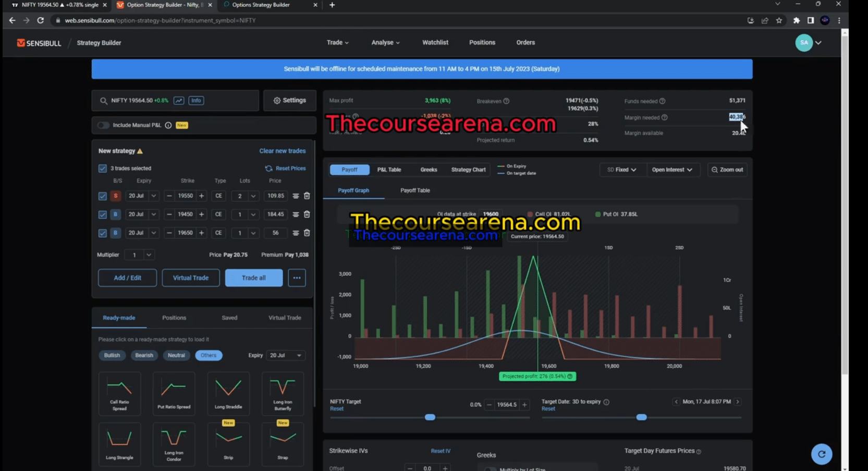The height and width of the screenshot is (471, 868).
Task: Open the Trade menu
Action: click(x=337, y=43)
